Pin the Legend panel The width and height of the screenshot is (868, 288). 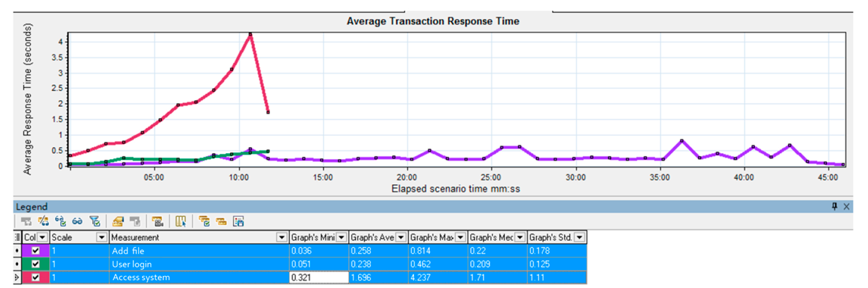tap(834, 206)
